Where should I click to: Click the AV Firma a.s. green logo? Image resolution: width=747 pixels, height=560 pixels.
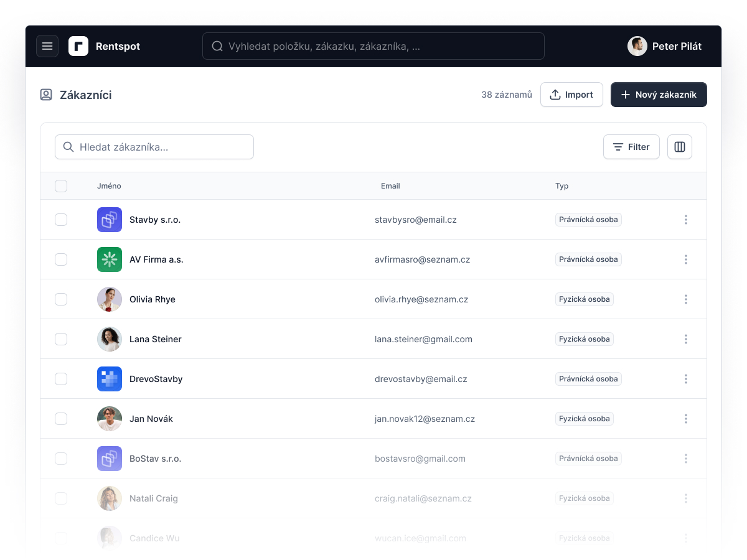click(110, 259)
